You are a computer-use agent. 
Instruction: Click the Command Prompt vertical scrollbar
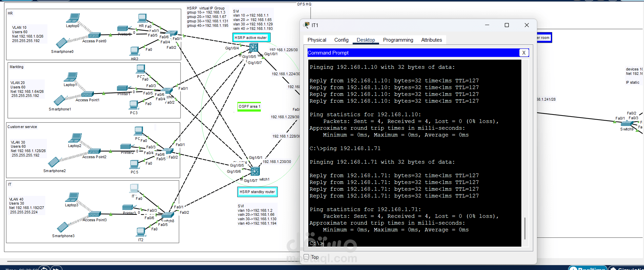coord(525,228)
